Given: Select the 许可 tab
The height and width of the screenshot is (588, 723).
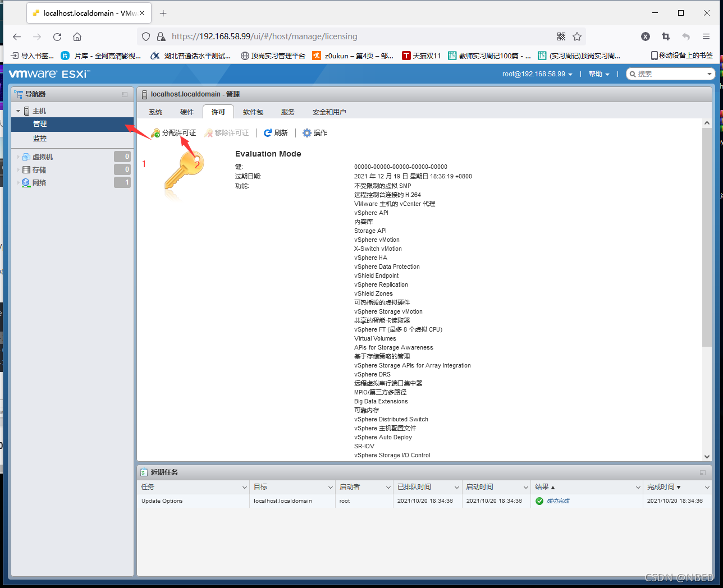Looking at the screenshot, I should 218,112.
